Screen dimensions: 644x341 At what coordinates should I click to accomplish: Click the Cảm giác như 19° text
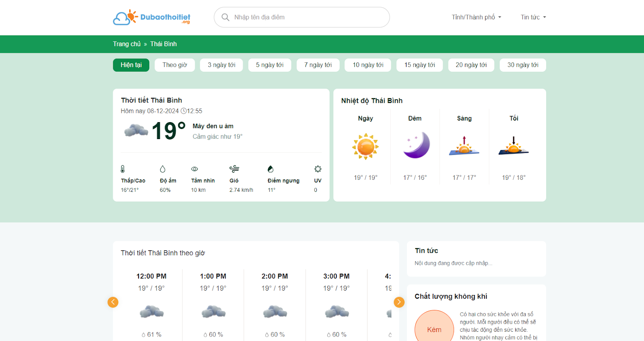point(217,137)
